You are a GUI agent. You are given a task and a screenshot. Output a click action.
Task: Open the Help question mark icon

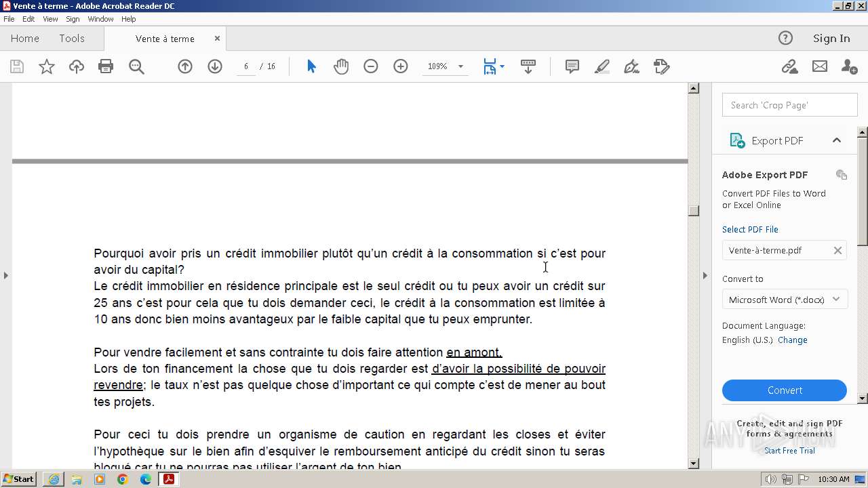pos(785,38)
